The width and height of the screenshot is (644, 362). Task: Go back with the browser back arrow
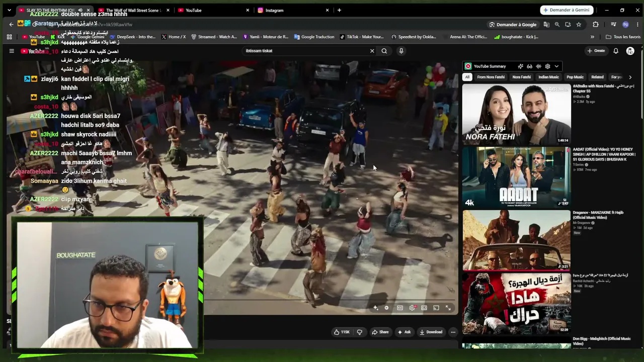coord(11,24)
